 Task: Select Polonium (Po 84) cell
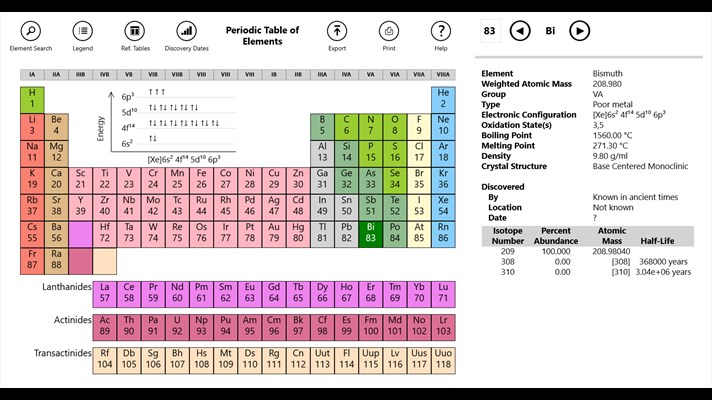pyautogui.click(x=395, y=234)
